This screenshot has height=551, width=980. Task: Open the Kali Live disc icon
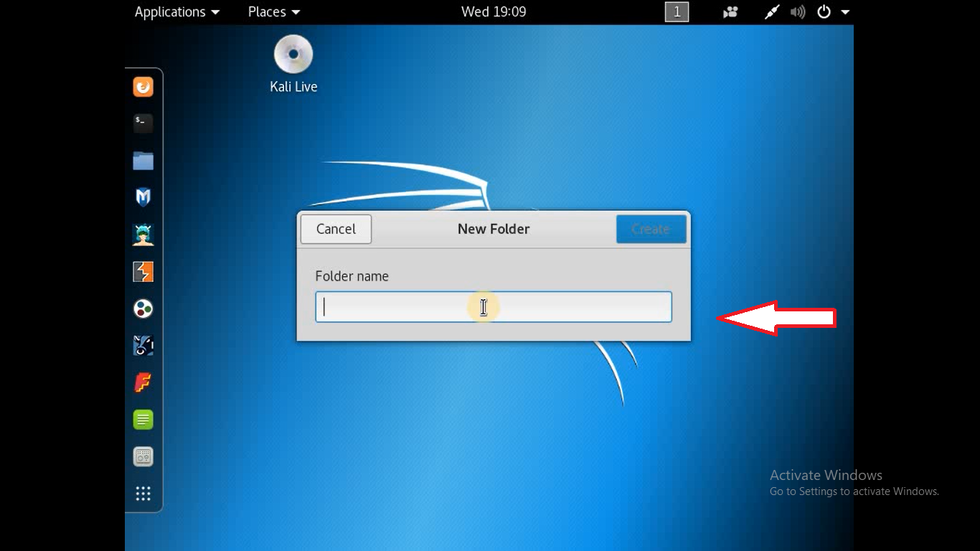(293, 54)
